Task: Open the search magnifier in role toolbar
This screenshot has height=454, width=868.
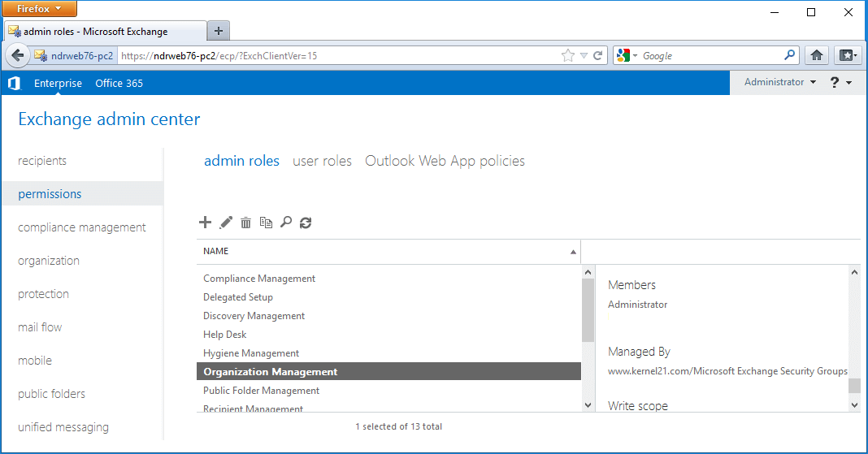Action: [x=285, y=223]
